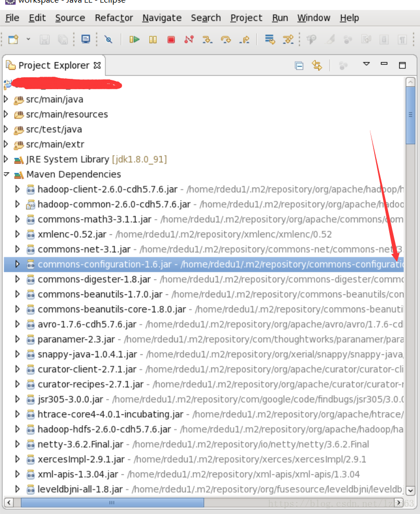Collapse the Maven Dependencies node

(x=6, y=174)
